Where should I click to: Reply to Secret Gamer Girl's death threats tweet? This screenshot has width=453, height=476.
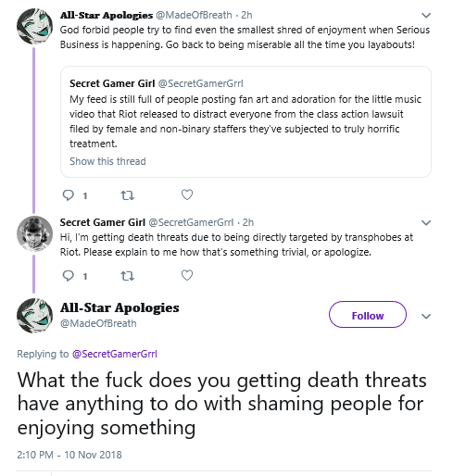click(69, 276)
